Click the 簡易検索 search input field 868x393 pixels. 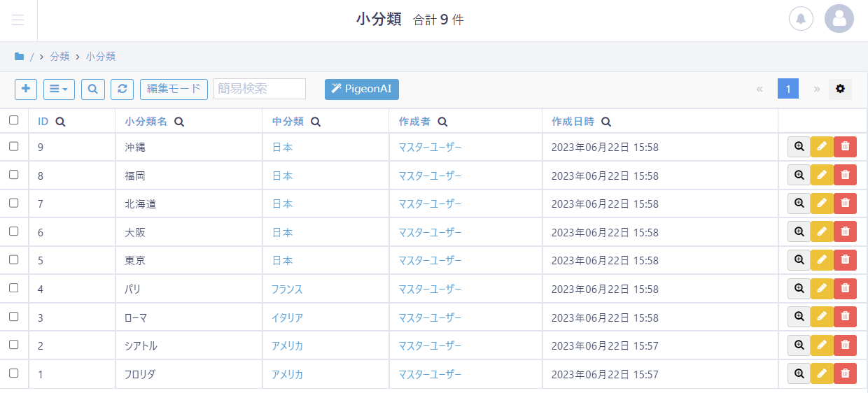click(259, 89)
